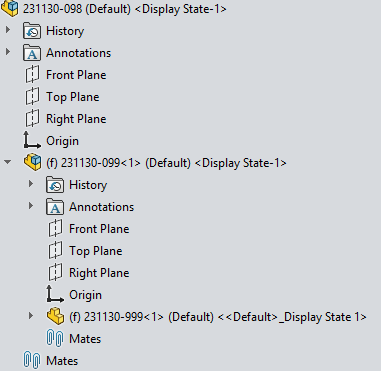
Task: Click the top-level Annotations folder icon
Action: point(32,53)
